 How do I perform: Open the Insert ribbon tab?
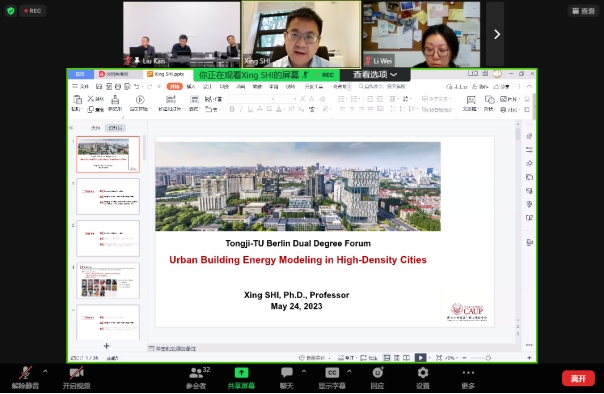tap(191, 87)
